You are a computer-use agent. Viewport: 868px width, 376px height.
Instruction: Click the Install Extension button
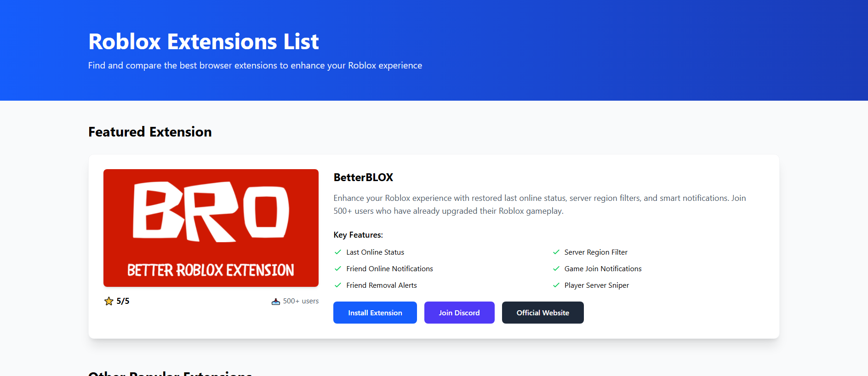tap(375, 313)
